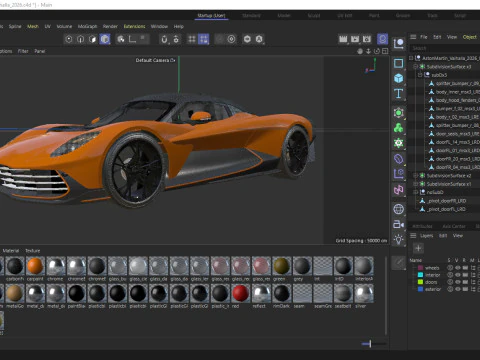The image size is (480, 360).
Task: Open the Edit Render Settings icon
Action: (367, 39)
